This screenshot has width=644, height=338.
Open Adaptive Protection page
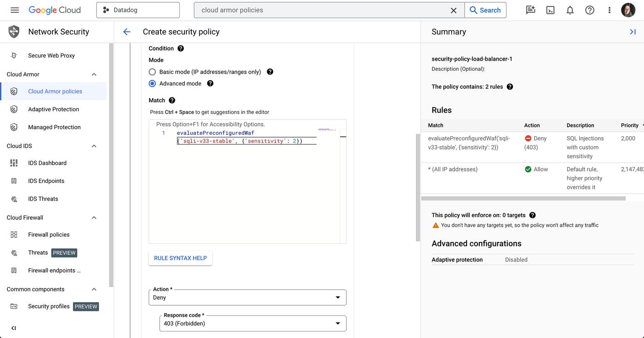pyautogui.click(x=54, y=109)
